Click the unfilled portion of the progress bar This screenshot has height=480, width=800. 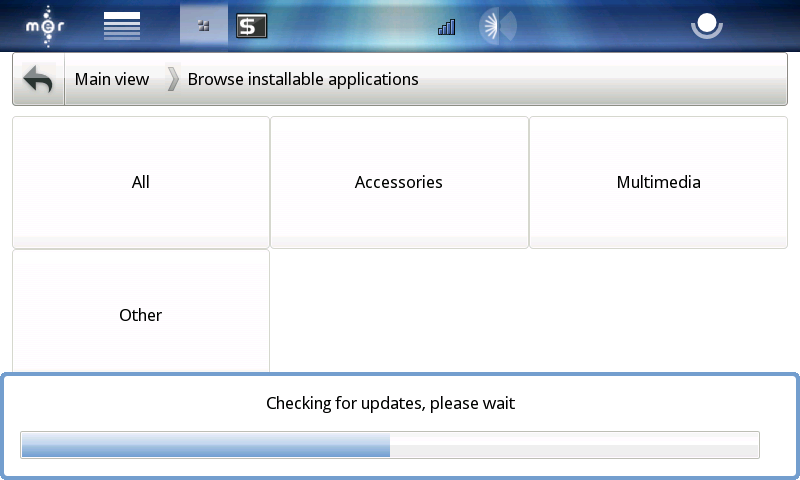(574, 445)
